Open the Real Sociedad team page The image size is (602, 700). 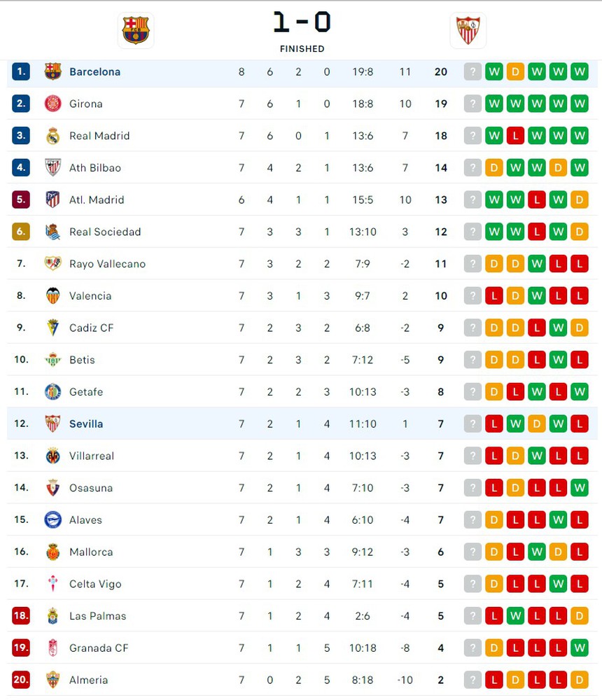pos(105,232)
